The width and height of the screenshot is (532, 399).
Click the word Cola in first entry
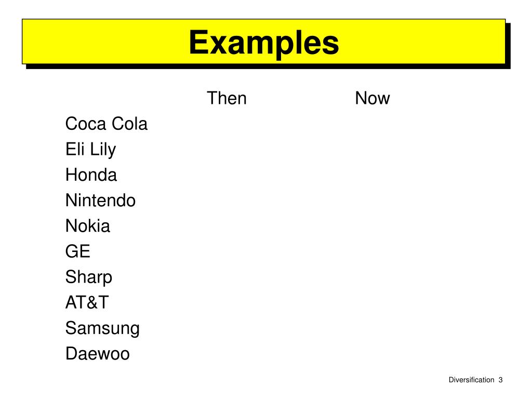pyautogui.click(x=129, y=124)
